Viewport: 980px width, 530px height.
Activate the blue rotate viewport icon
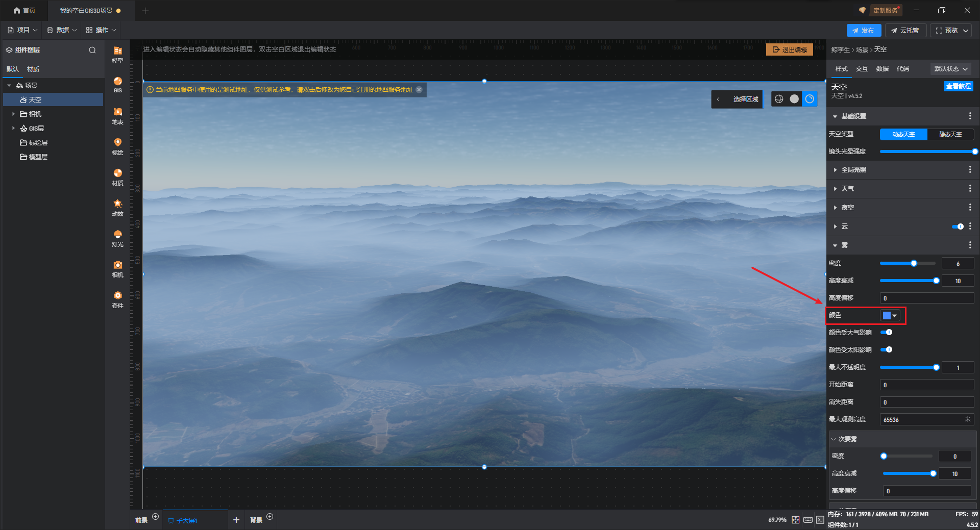click(810, 99)
